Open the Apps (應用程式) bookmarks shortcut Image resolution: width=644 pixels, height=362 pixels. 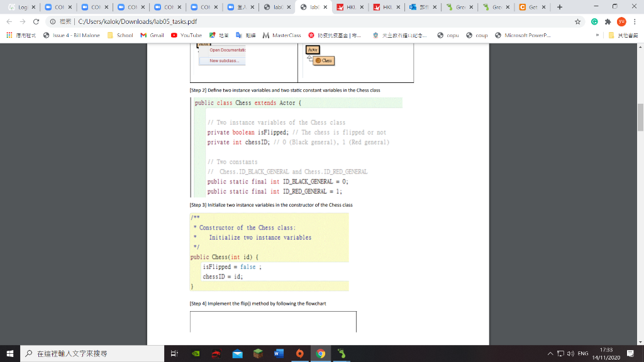[21, 35]
